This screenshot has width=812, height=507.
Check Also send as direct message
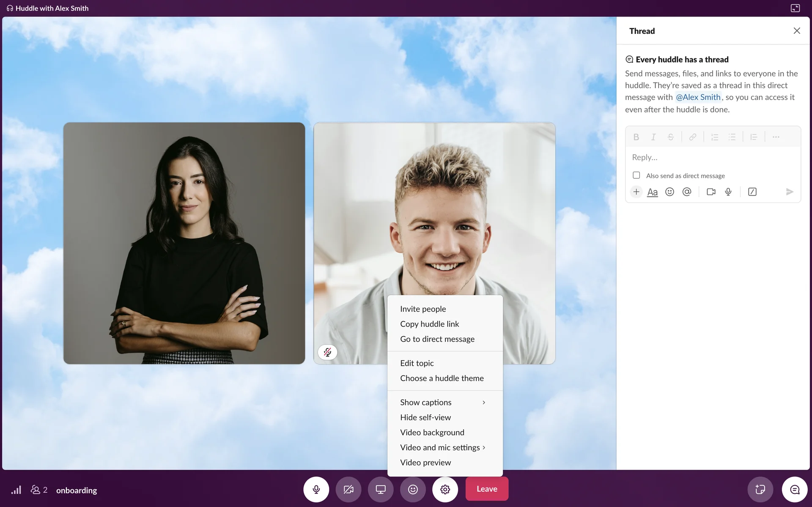(636, 175)
